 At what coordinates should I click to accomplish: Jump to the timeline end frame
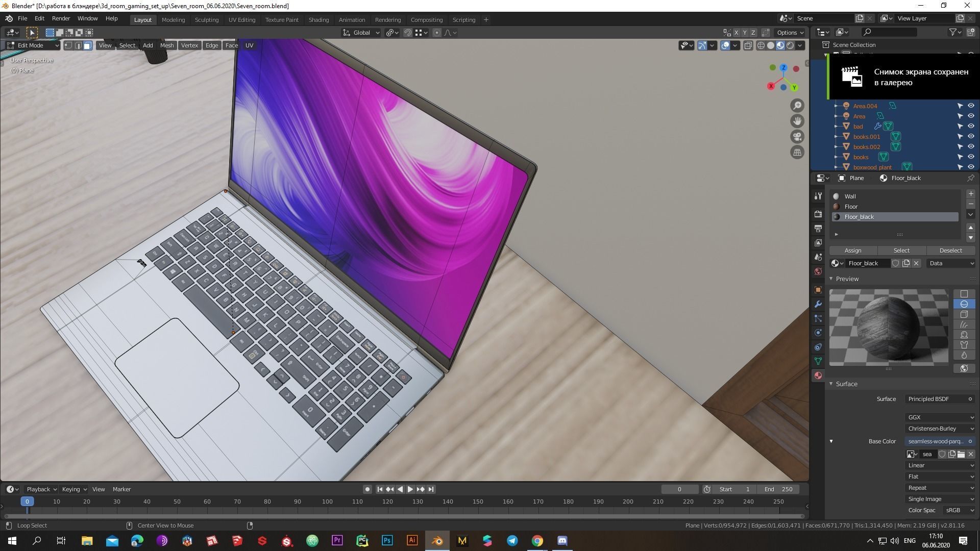pyautogui.click(x=431, y=489)
